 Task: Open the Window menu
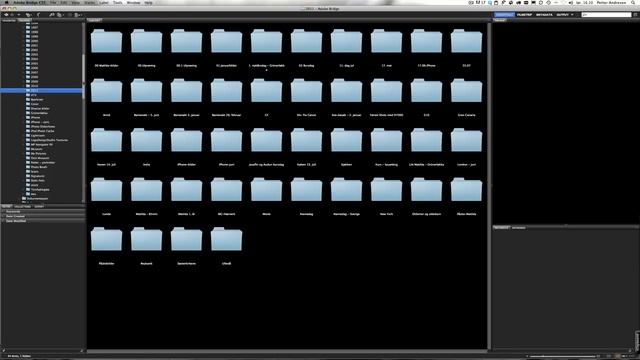click(x=133, y=2)
